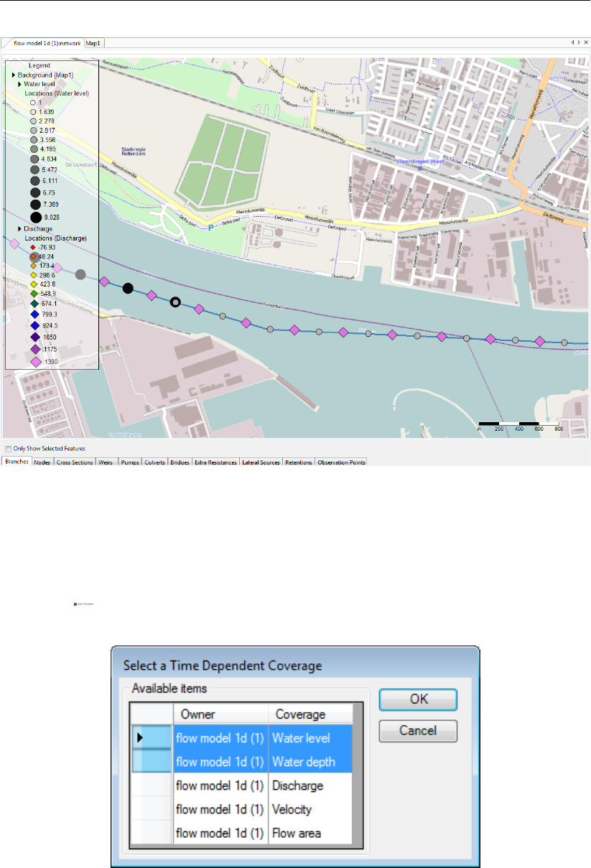The width and height of the screenshot is (591, 868).
Task: Click Cancel in the coverage dialog
Action: [418, 731]
